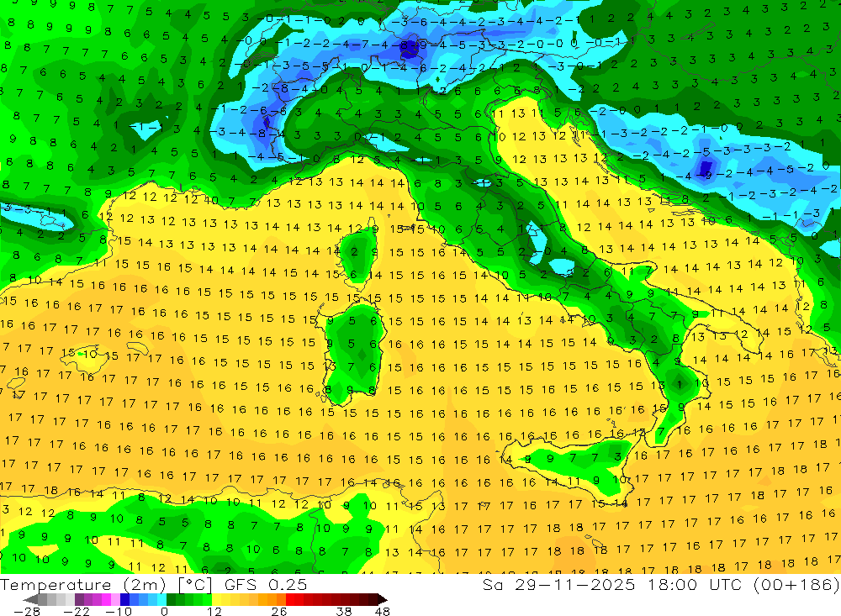Click the '-22' legend scale label
The height and width of the screenshot is (616, 841).
[x=77, y=611]
